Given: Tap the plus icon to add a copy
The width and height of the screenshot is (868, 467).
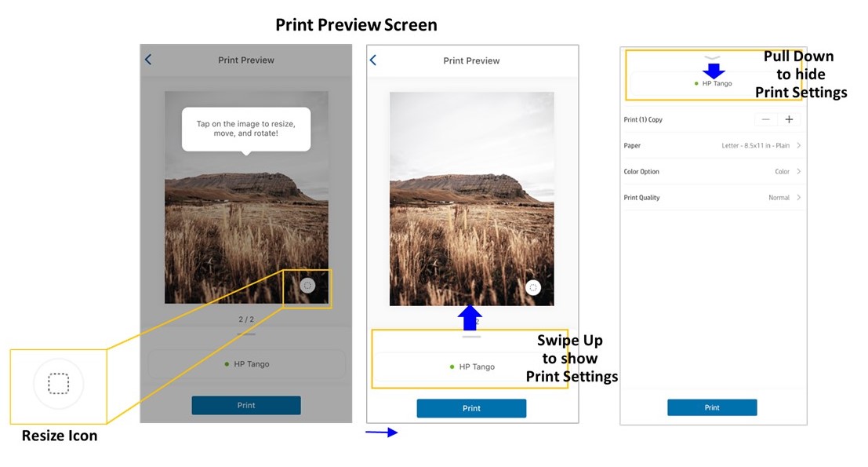Looking at the screenshot, I should point(790,119).
